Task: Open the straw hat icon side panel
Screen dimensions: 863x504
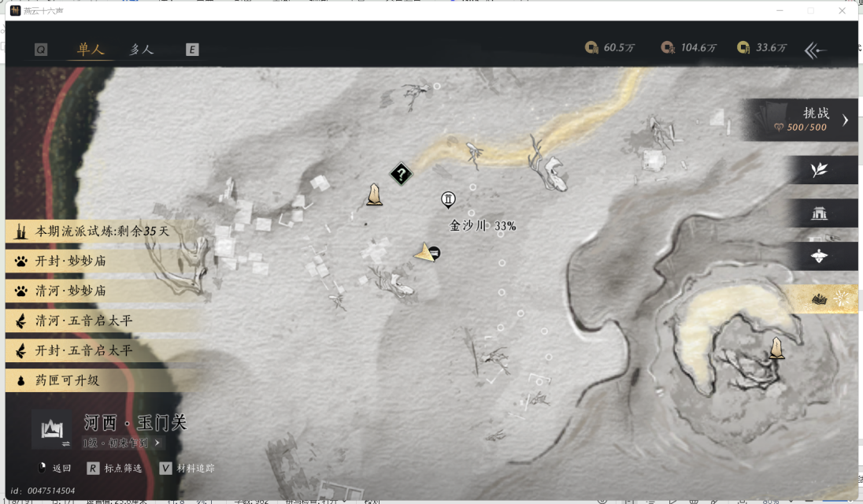Action: (820, 256)
